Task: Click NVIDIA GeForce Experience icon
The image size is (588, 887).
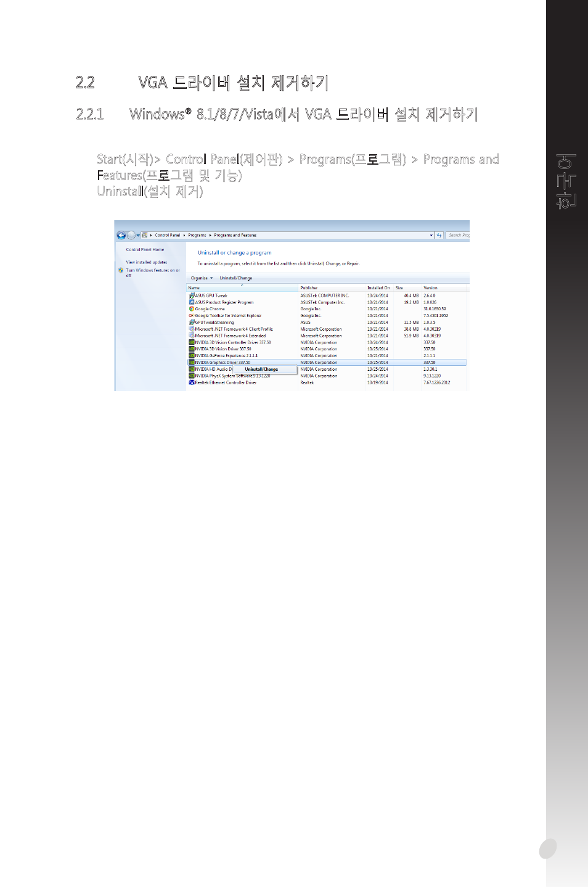Action: tap(192, 356)
